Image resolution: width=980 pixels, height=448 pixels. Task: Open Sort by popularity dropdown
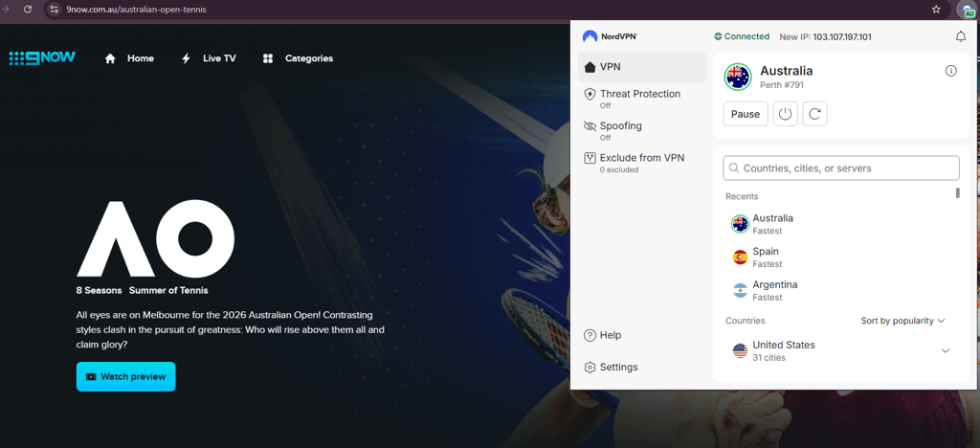click(902, 321)
